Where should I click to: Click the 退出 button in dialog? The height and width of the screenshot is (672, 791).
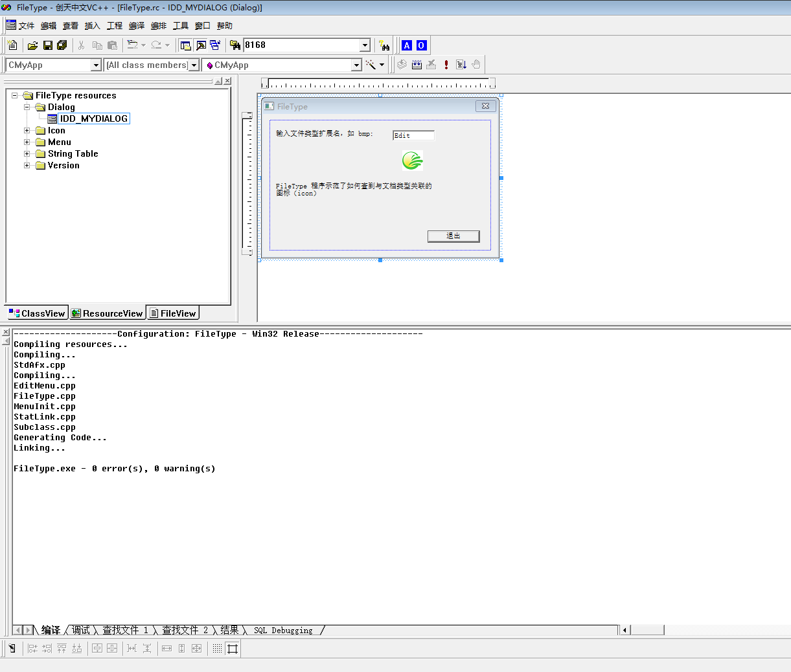click(453, 236)
